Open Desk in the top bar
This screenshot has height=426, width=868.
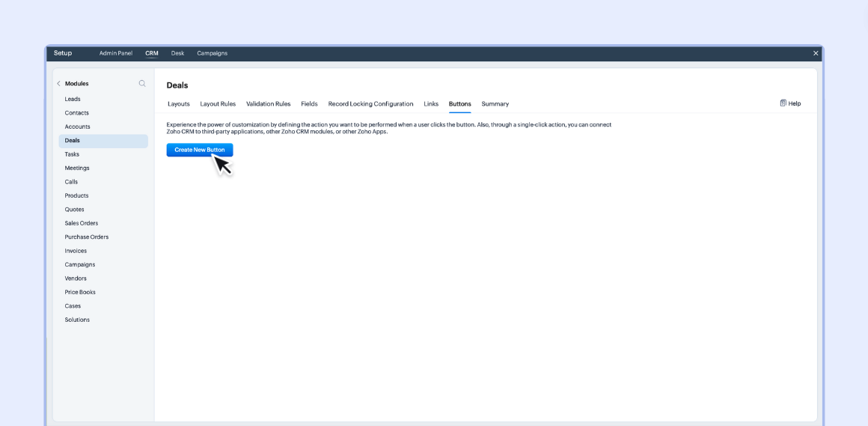click(x=177, y=53)
